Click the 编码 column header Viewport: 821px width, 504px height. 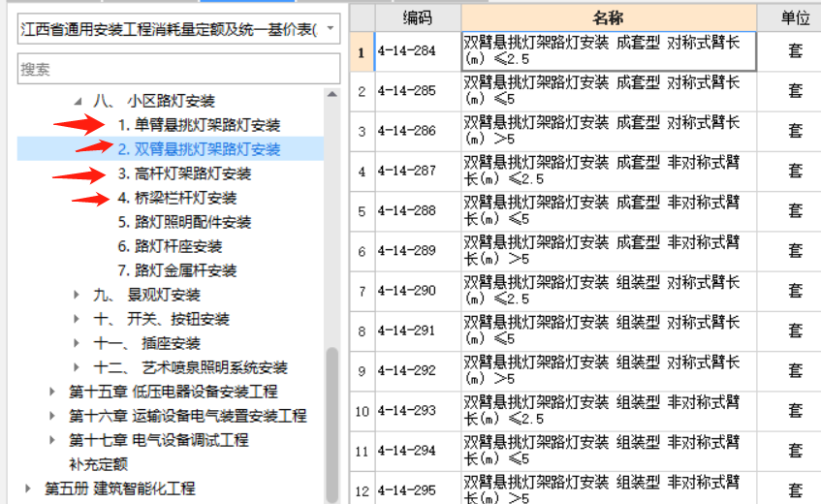point(418,17)
